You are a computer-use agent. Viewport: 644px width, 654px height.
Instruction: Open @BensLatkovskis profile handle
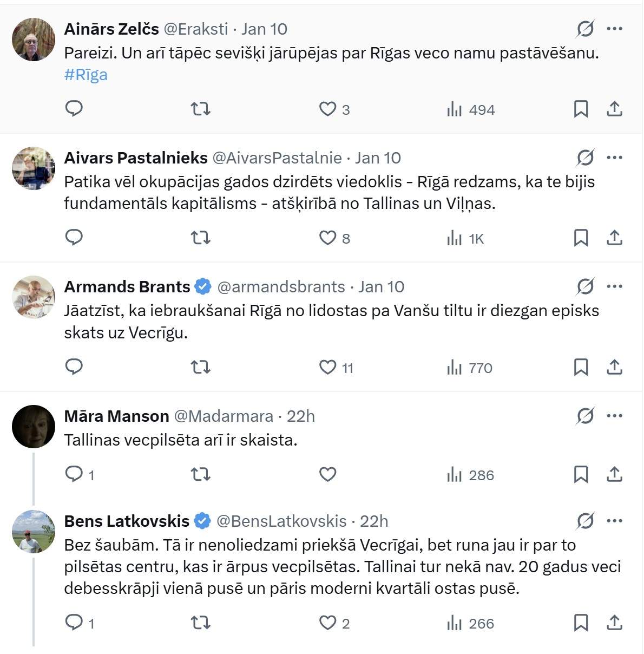pos(281,521)
